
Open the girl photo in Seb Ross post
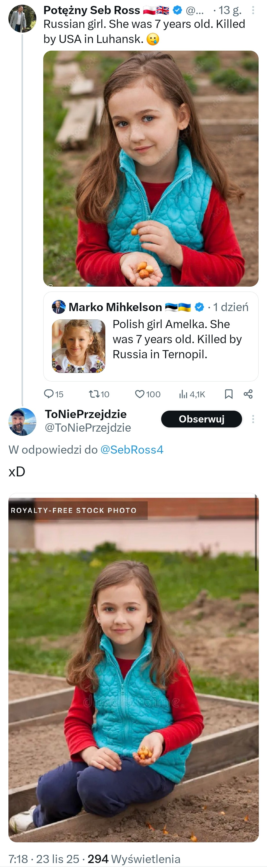point(151,169)
